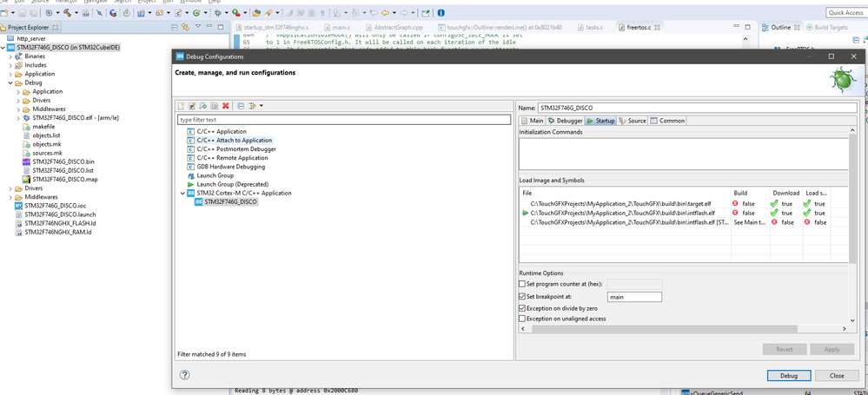The height and width of the screenshot is (395, 868).
Task: Select Launch Group (Deprecated) item
Action: (x=228, y=184)
